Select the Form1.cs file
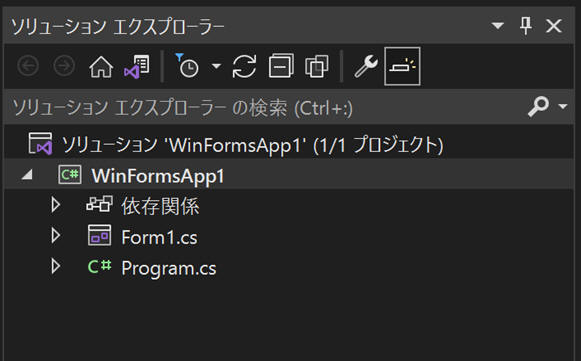The image size is (581, 361). (x=159, y=237)
